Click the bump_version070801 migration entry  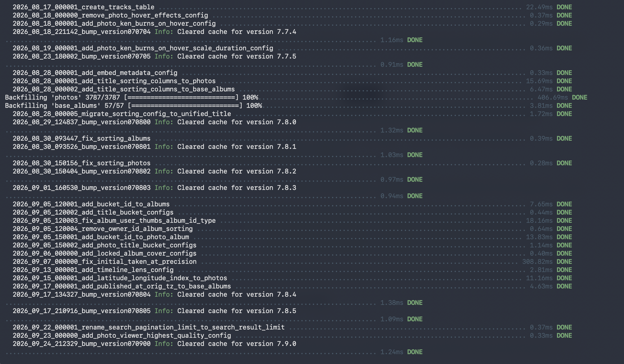tap(82, 147)
